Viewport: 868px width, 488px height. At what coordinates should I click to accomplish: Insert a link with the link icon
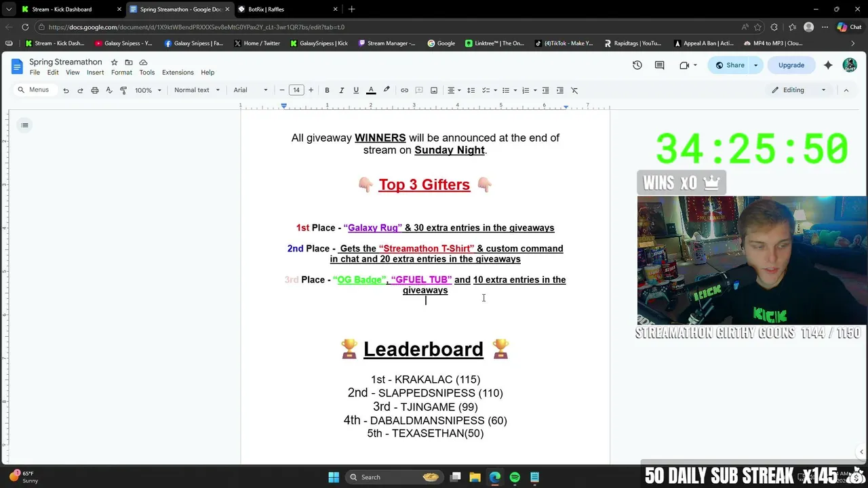click(x=404, y=90)
